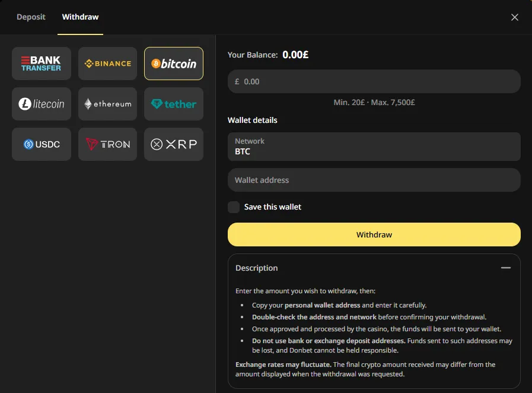The height and width of the screenshot is (393, 532).
Task: Click the Description heading
Action: click(x=256, y=268)
